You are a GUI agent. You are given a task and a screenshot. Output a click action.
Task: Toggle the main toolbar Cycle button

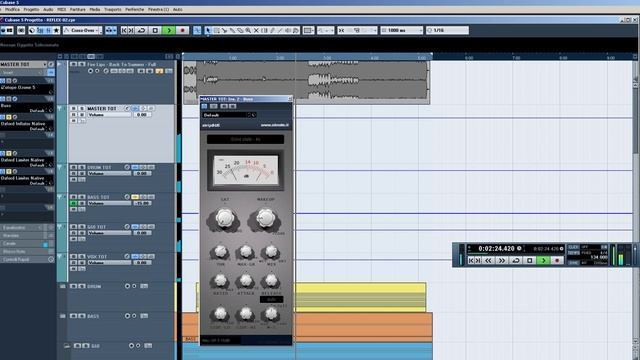pos(142,30)
